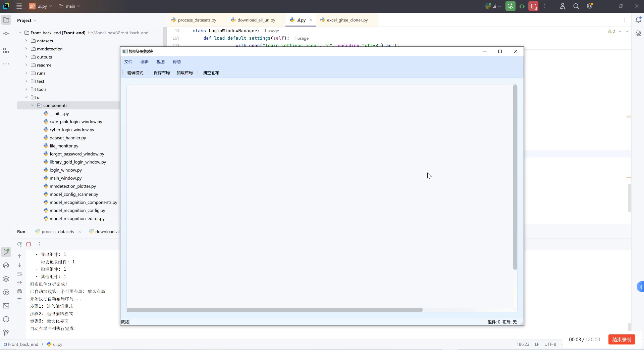Close process_datasets run tab
The image size is (644, 350).
pos(79,232)
